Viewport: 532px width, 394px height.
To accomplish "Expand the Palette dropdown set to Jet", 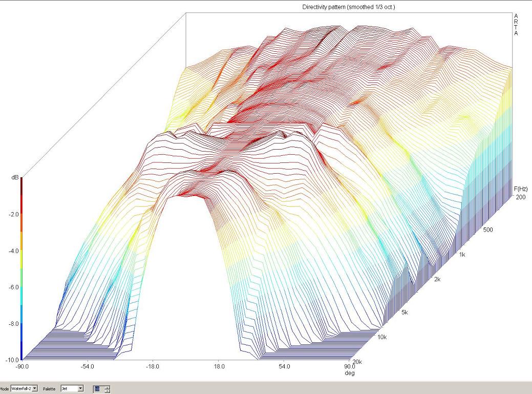I will (80, 389).
